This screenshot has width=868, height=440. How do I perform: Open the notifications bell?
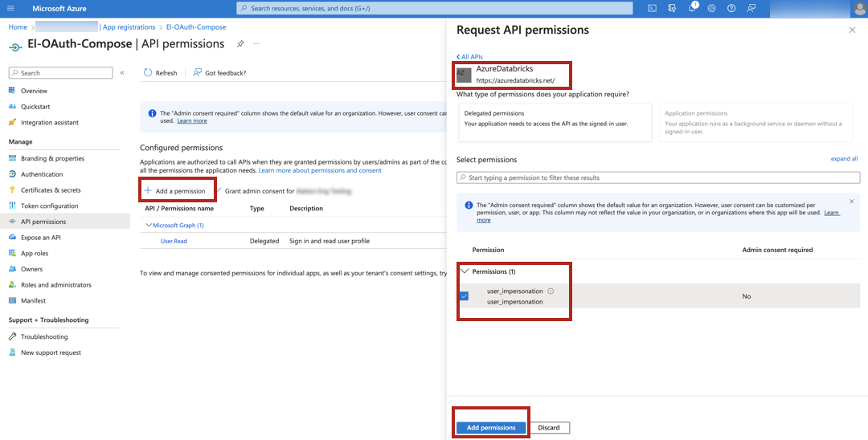click(x=692, y=8)
